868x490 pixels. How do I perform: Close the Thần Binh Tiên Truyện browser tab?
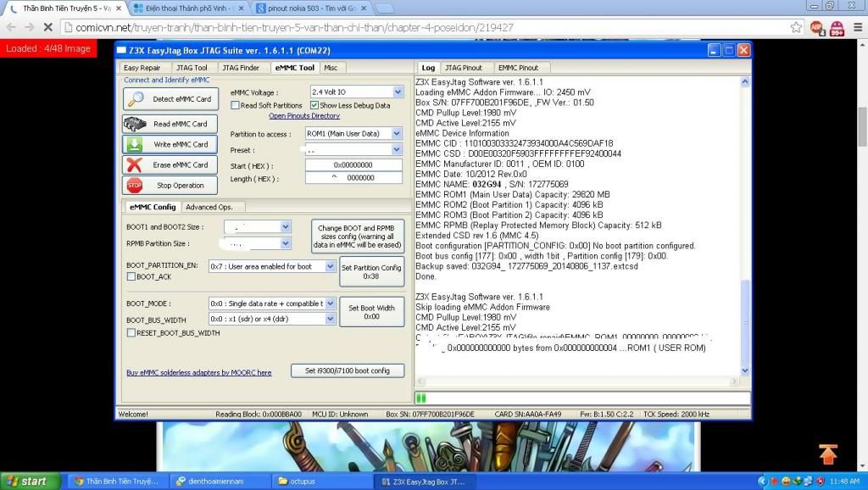[x=119, y=8]
